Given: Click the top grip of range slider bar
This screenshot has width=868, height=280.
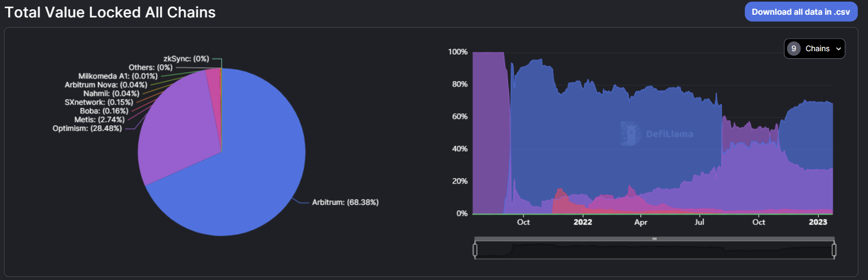Looking at the screenshot, I should [655, 239].
